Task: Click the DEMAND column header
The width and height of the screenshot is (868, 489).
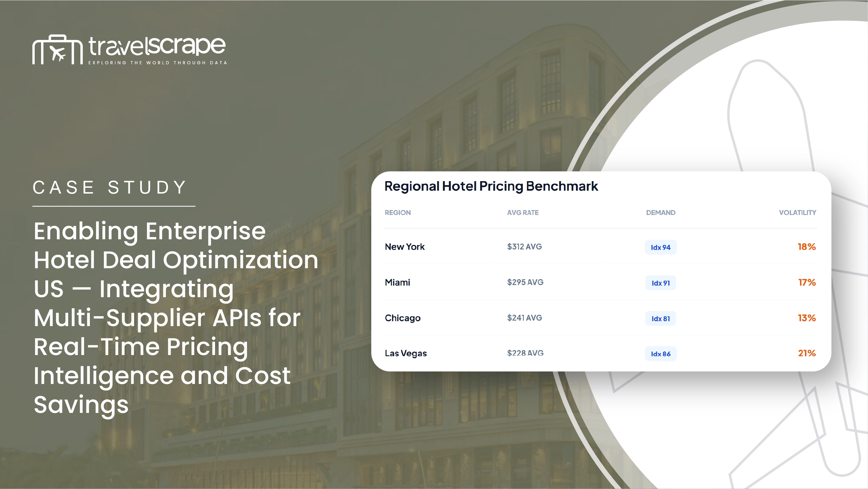Action: pyautogui.click(x=661, y=212)
